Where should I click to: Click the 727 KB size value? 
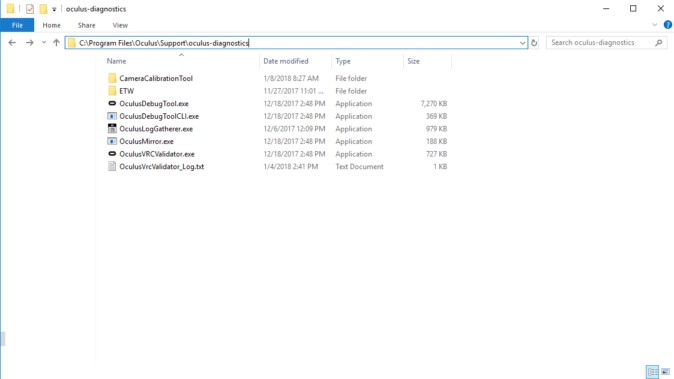pyautogui.click(x=436, y=154)
